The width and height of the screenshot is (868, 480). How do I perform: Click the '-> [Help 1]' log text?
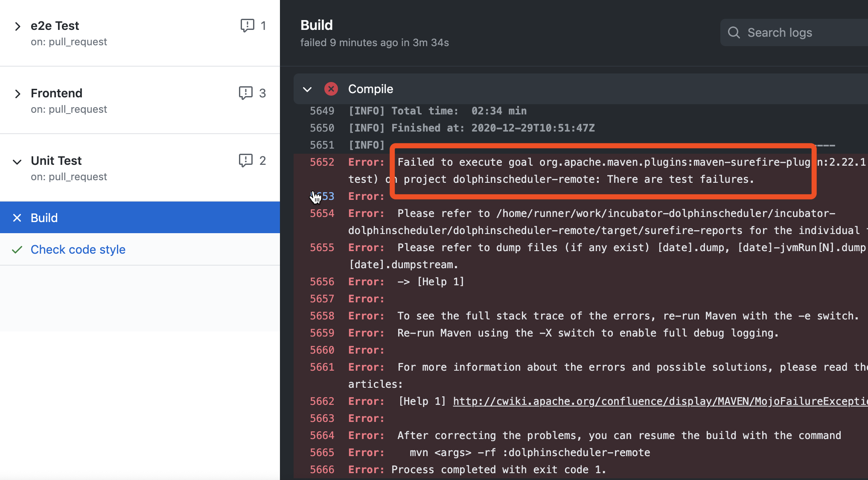[431, 282]
